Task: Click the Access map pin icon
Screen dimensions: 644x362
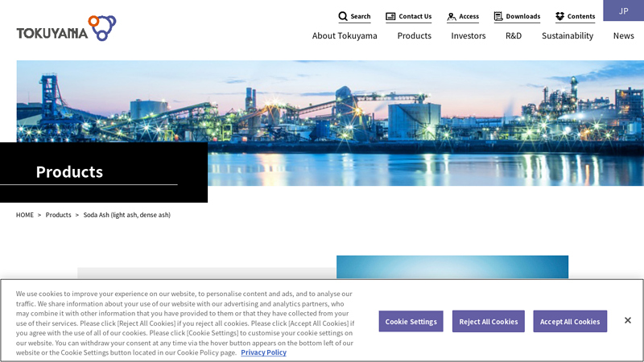Action: coord(452,16)
